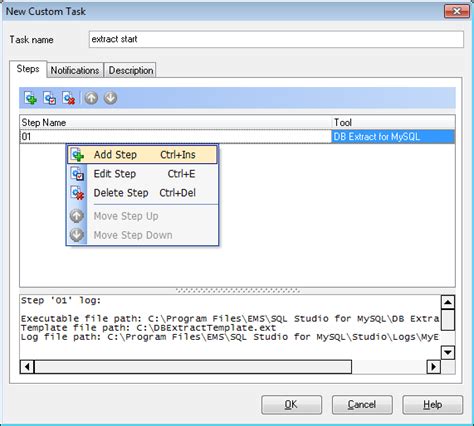Click the Move Step Up toolbar arrow
This screenshot has height=426, width=474.
pos(91,98)
